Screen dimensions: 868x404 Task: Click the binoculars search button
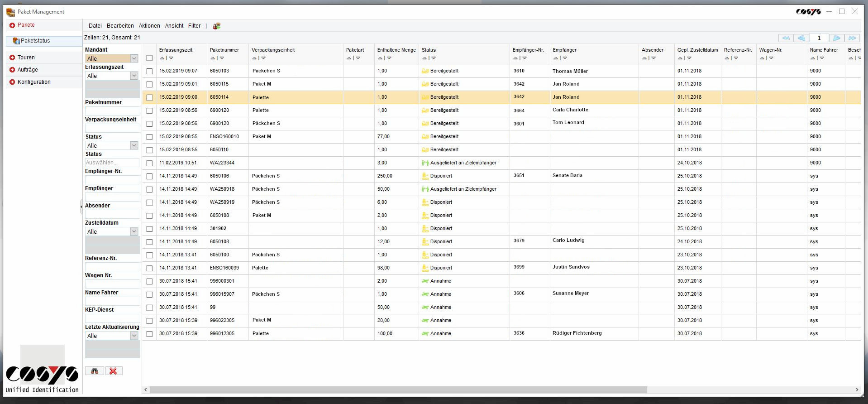point(95,371)
